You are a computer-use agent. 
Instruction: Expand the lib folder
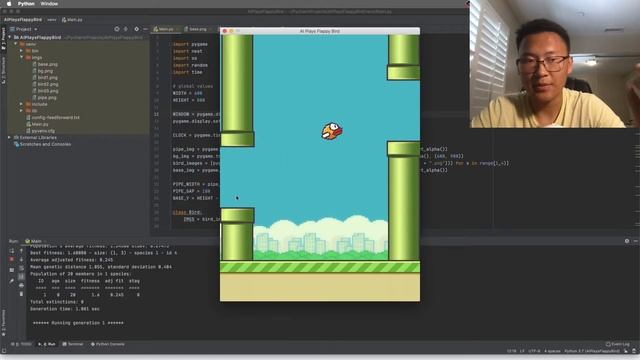(21, 111)
